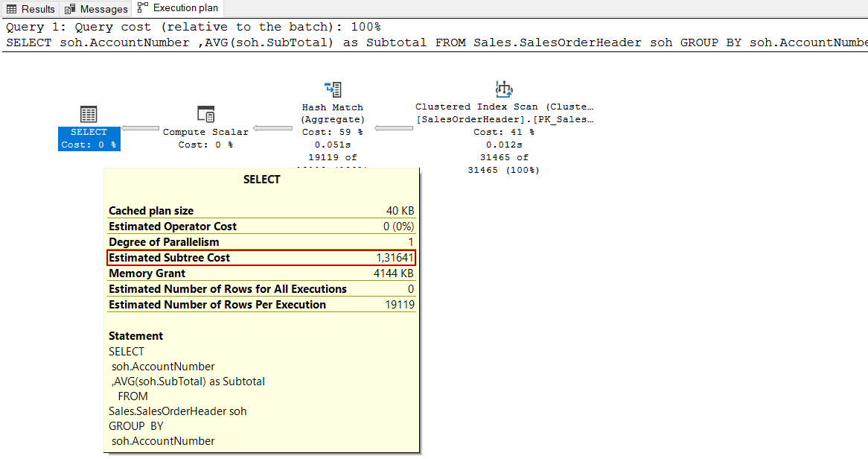Click the Estimated Operator Cost row

point(261,227)
